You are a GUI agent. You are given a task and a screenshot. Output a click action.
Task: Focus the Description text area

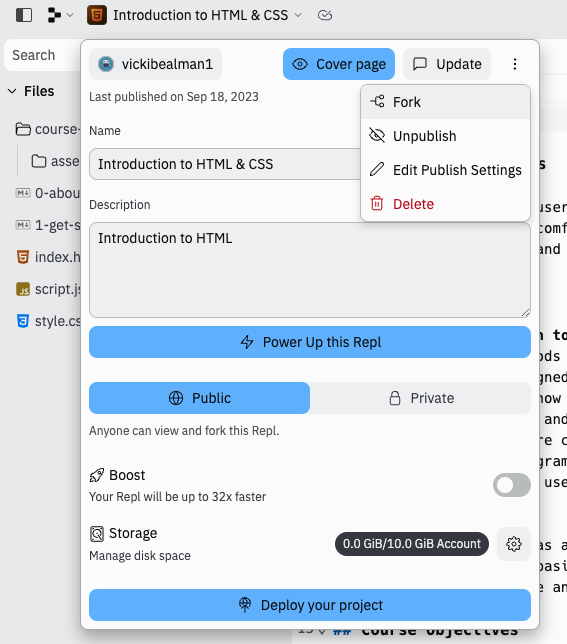pyautogui.click(x=310, y=270)
